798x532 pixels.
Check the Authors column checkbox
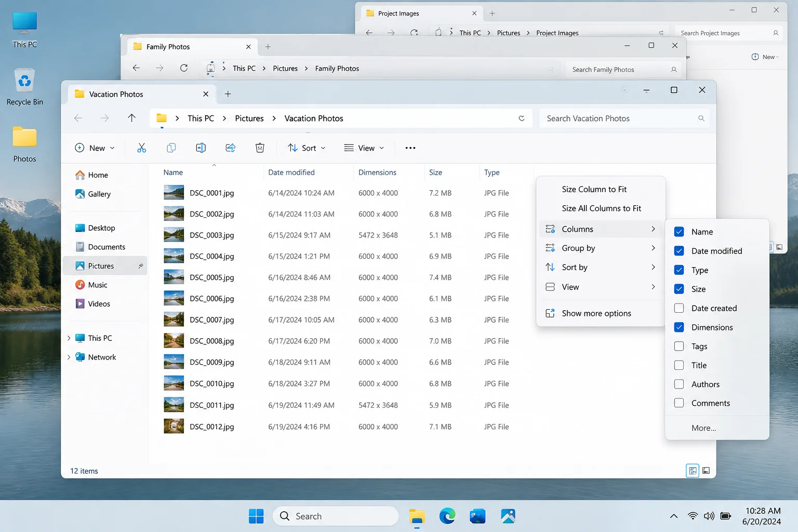pyautogui.click(x=679, y=384)
